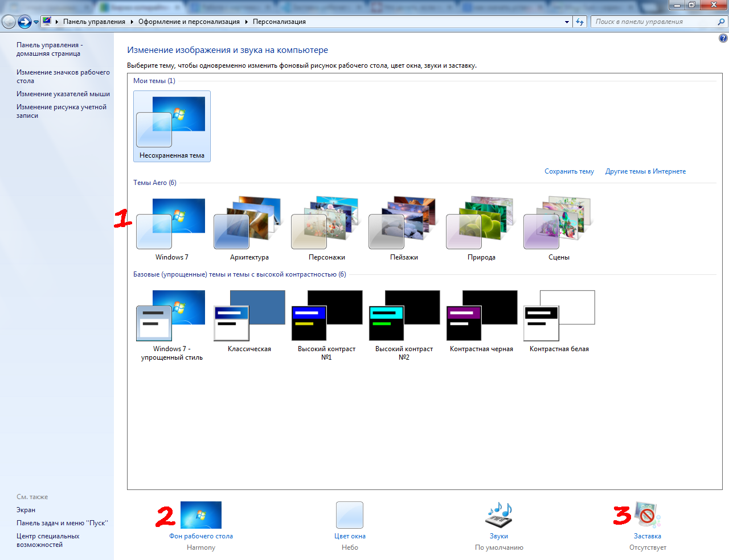729x560 pixels.
Task: Go to Оформление и персонализация breadcrumb
Action: [189, 22]
